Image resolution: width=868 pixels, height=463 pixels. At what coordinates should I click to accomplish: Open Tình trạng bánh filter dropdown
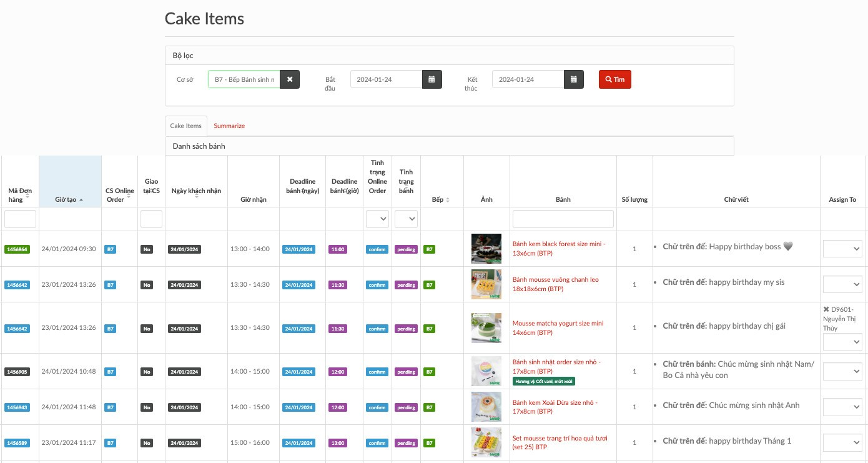(406, 219)
